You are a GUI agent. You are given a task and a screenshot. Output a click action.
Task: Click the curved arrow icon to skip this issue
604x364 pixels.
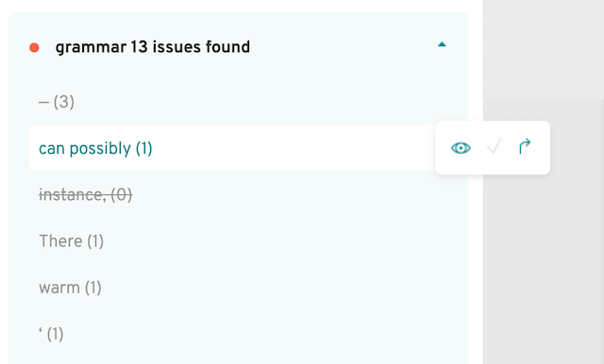coord(525,146)
